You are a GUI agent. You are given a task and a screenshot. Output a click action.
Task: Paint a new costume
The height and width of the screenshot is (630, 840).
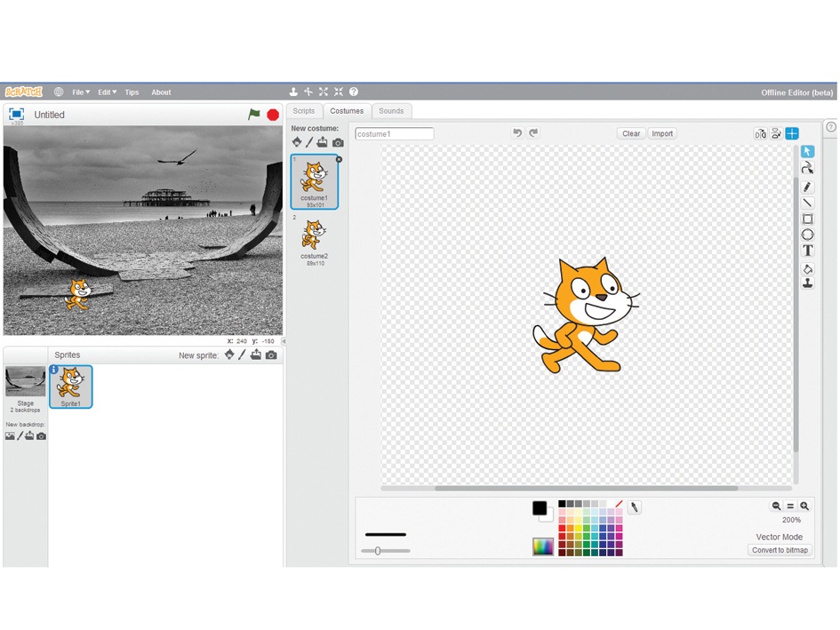[x=309, y=142]
